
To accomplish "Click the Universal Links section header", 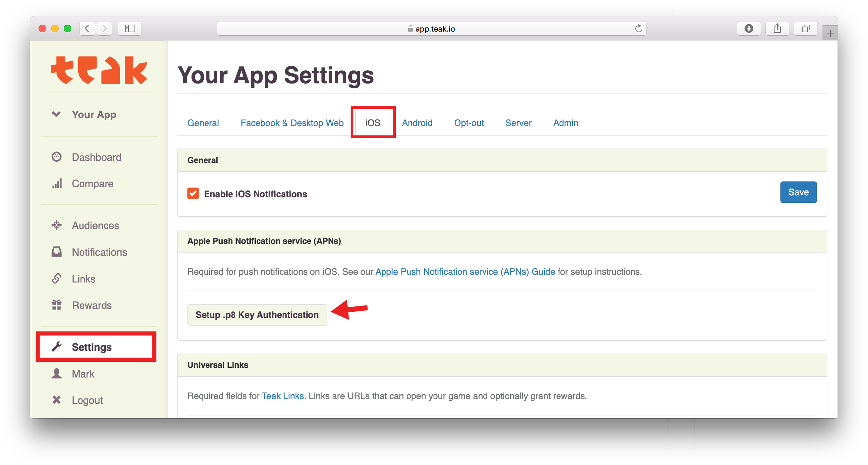I will 218,365.
